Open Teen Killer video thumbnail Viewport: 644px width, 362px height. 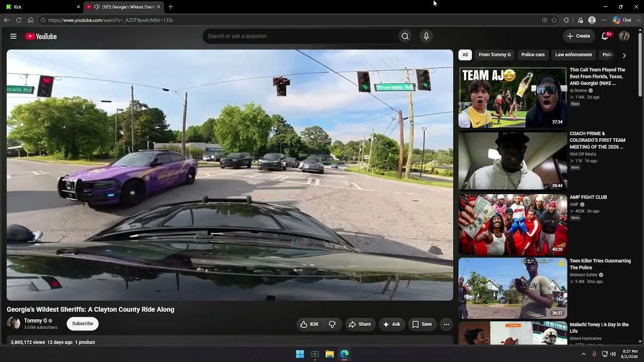513,288
